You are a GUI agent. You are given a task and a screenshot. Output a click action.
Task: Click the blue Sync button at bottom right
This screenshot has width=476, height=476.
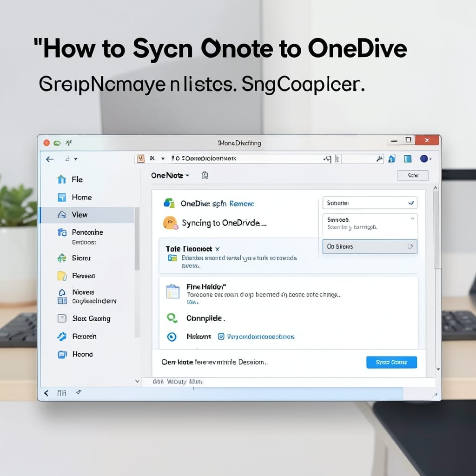pos(391,362)
